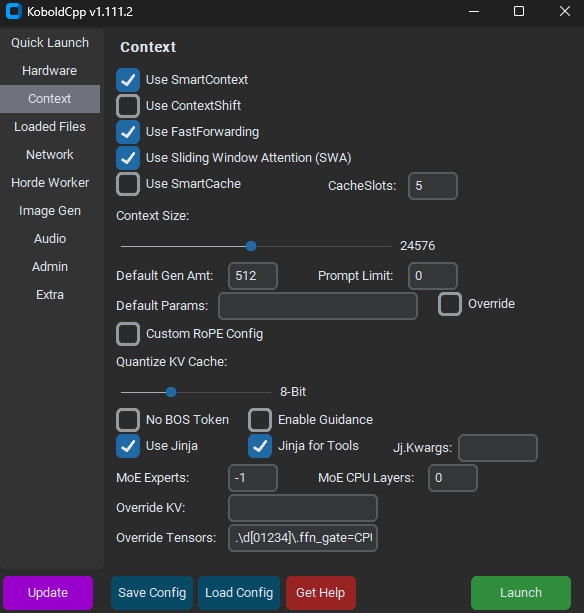
Task: Click the MoE CPU Layers field
Action: click(x=453, y=478)
